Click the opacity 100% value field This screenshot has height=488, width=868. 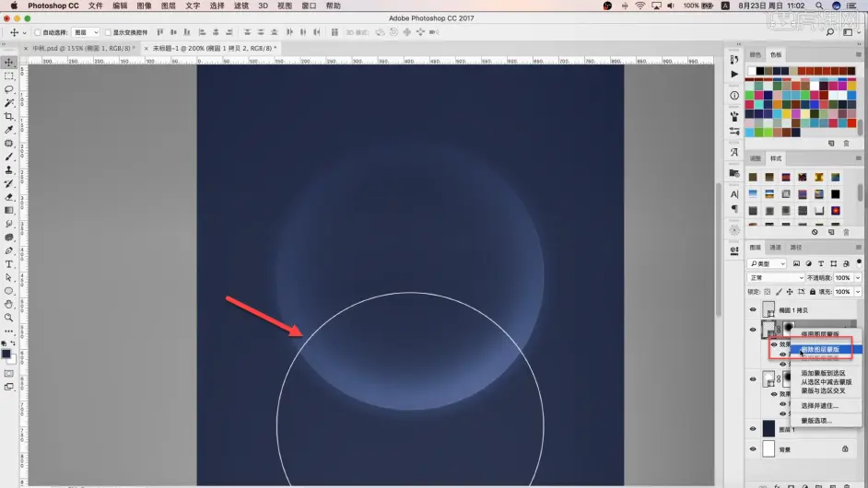point(842,278)
